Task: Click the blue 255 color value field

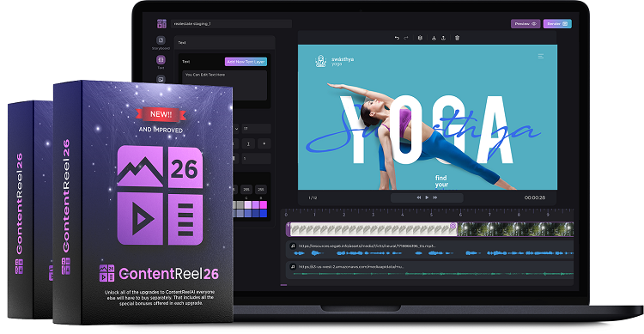Action: pos(261,190)
